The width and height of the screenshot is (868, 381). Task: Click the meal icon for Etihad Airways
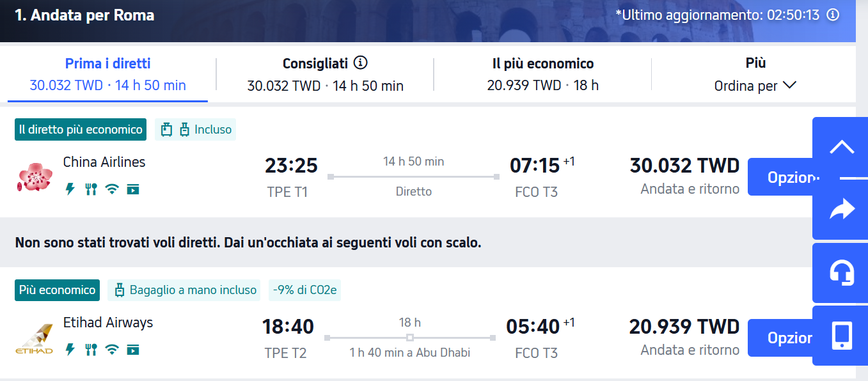click(x=91, y=350)
